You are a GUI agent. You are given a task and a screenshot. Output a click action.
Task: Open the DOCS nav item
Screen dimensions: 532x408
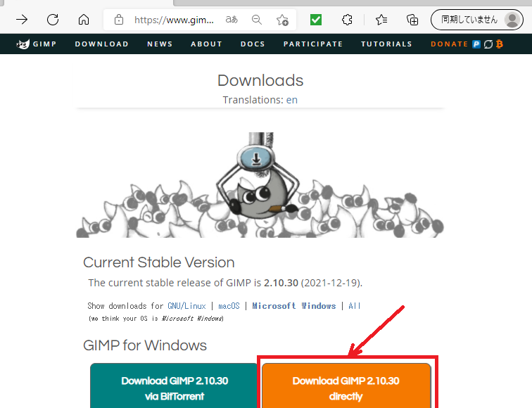(x=253, y=44)
